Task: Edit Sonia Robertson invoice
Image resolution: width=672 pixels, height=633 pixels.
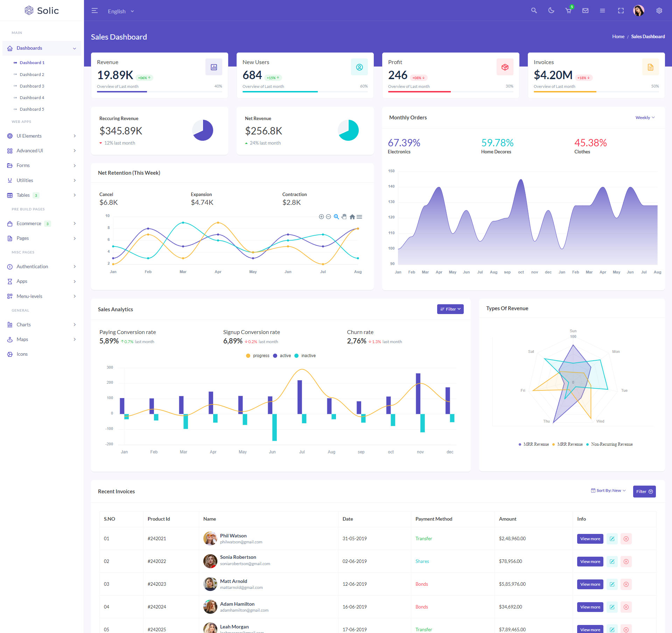Action: click(612, 562)
